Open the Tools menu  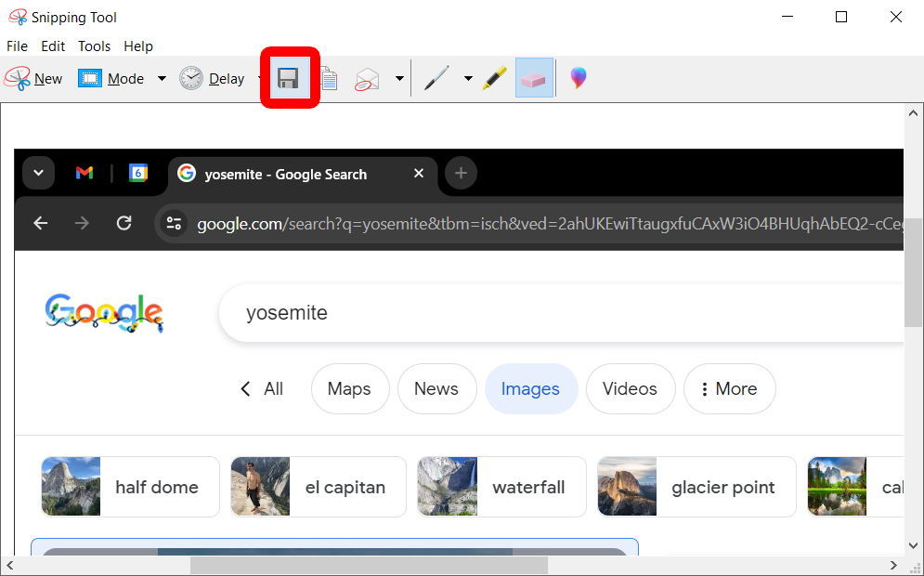click(94, 46)
